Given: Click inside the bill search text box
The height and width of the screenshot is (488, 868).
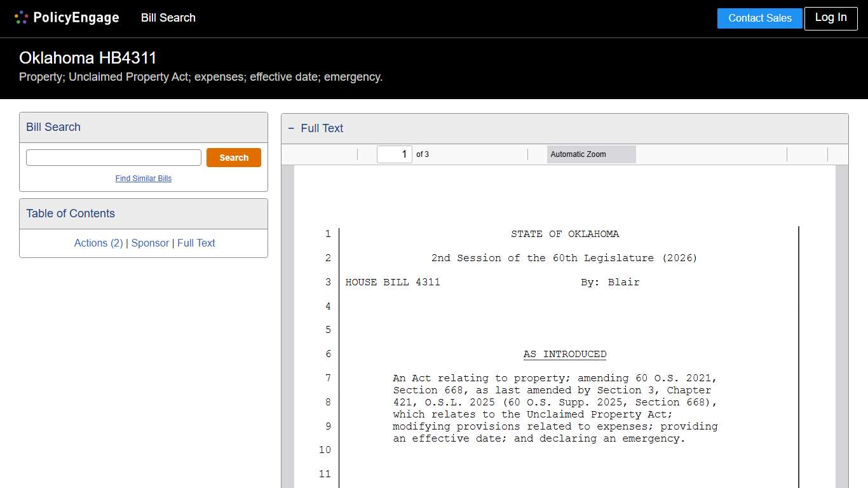Looking at the screenshot, I should [x=113, y=157].
